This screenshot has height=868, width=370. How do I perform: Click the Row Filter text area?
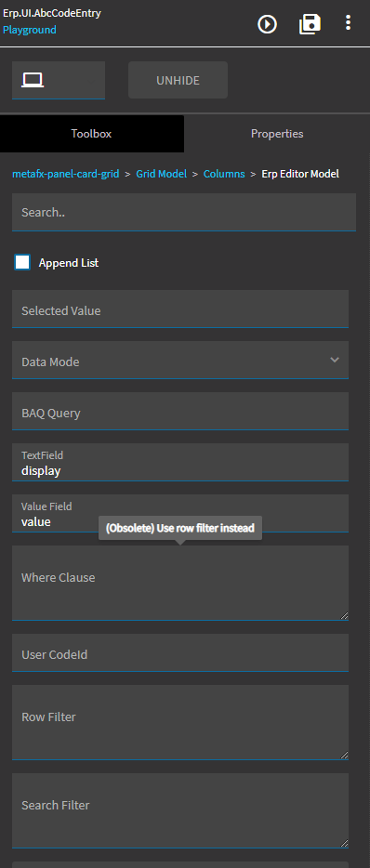[180, 722]
